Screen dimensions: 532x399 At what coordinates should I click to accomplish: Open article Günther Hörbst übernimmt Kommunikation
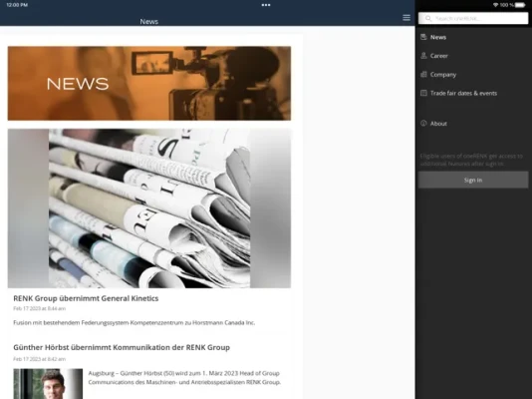(122, 347)
